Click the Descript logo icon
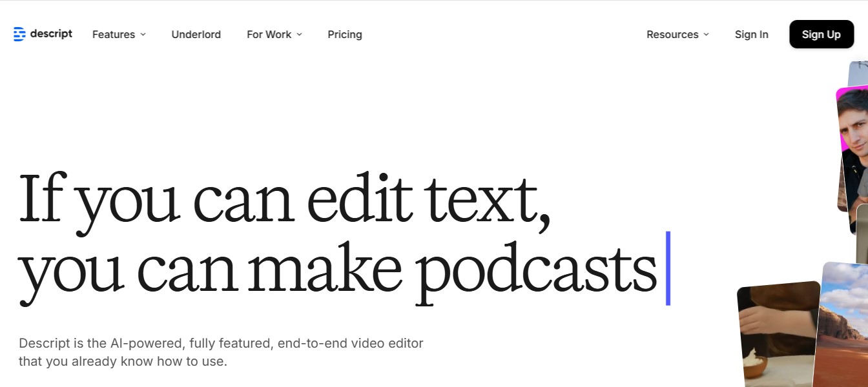Image resolution: width=868 pixels, height=387 pixels. coord(19,34)
